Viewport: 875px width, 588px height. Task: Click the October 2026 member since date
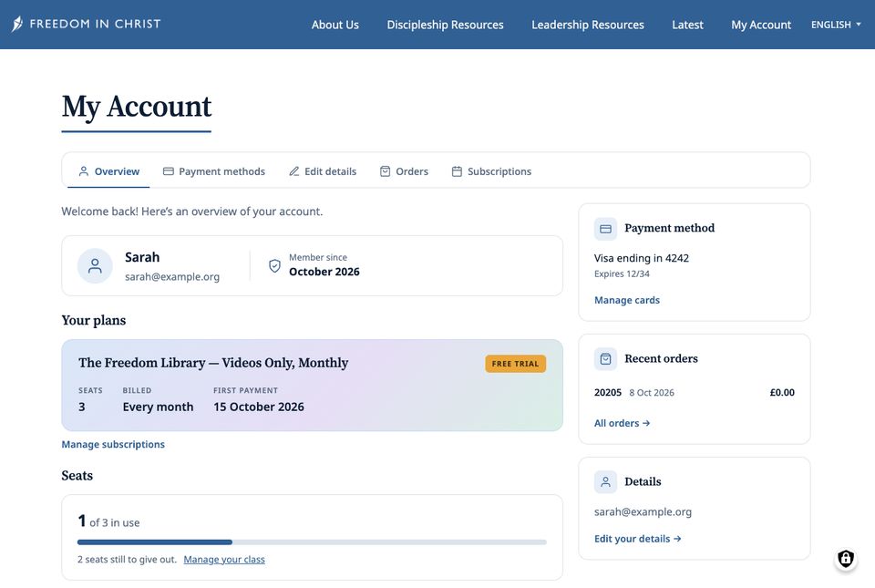[x=324, y=272]
